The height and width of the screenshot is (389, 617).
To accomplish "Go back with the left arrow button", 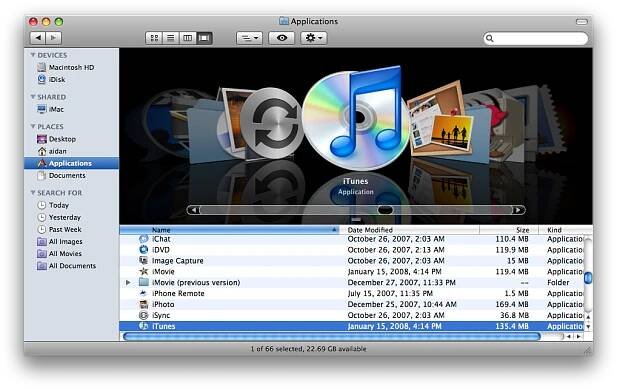I will point(38,38).
